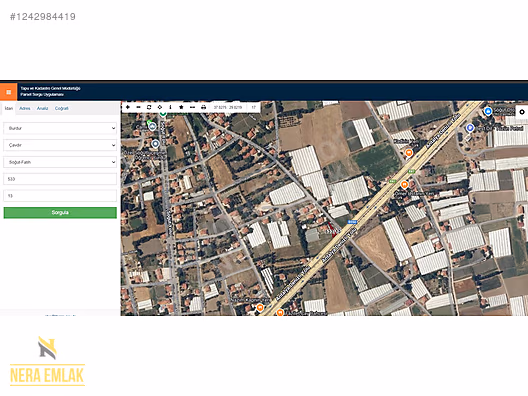528x396 pixels.
Task: Click the orange restaurant marker at bottom edge
Action: pos(280,312)
